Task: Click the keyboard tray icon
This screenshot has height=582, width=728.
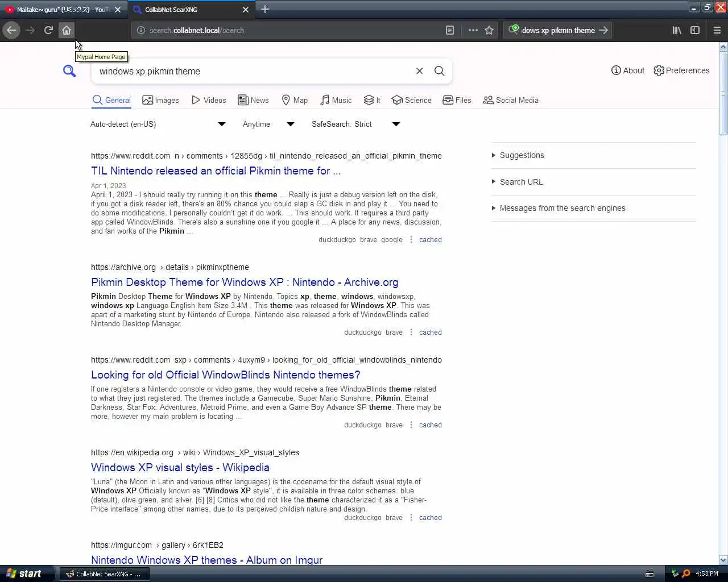Action: pos(650,574)
